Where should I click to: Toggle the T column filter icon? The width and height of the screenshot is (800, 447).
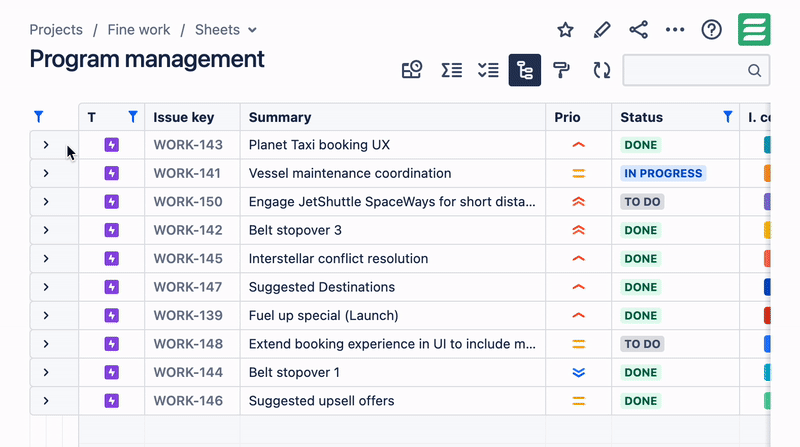coord(133,117)
